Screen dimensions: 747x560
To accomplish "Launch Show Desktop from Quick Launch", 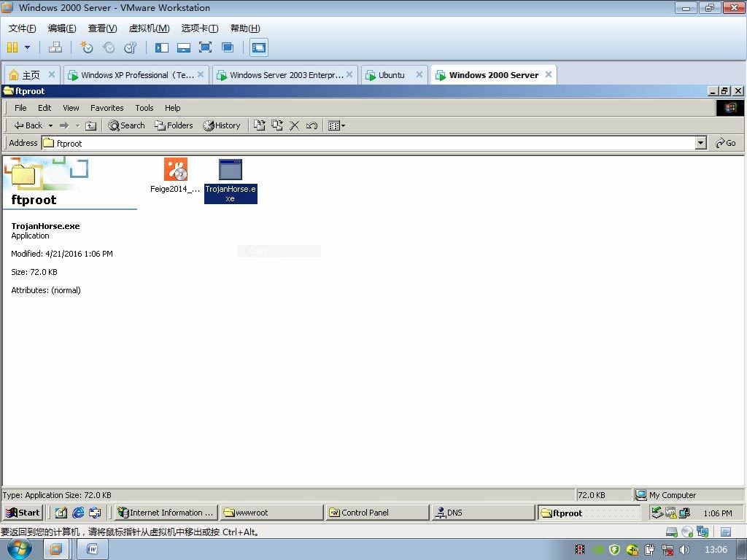I will point(61,513).
